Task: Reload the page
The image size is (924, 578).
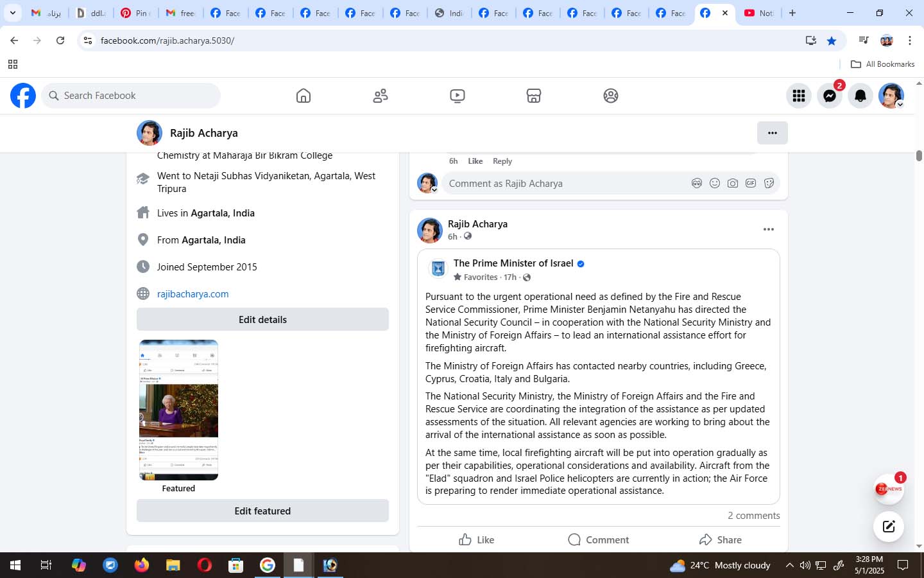Action: pos(60,40)
